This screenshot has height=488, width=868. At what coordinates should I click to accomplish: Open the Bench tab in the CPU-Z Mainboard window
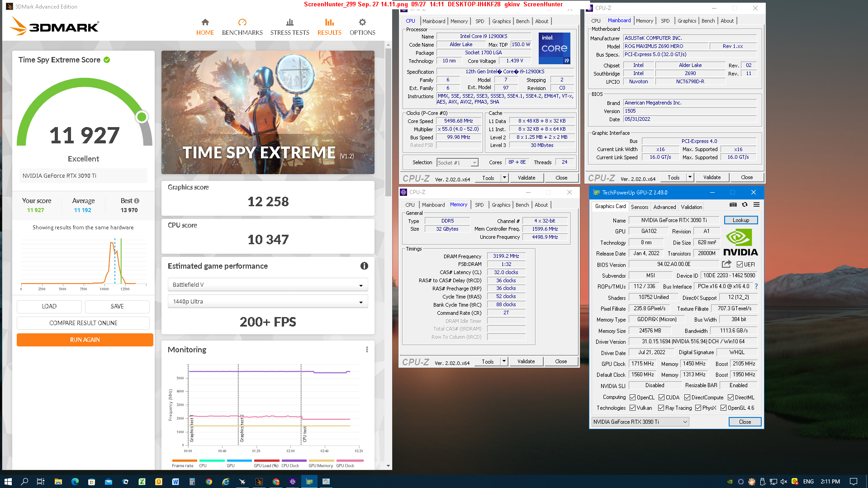(708, 21)
